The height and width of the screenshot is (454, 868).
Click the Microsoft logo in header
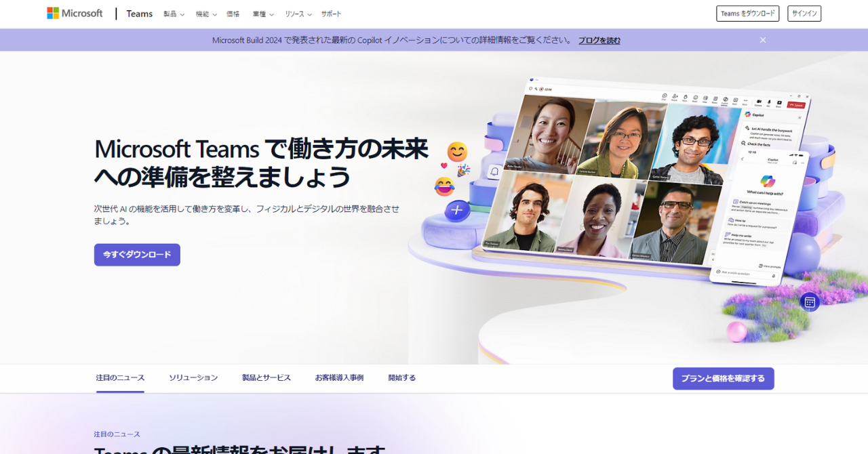(x=75, y=14)
